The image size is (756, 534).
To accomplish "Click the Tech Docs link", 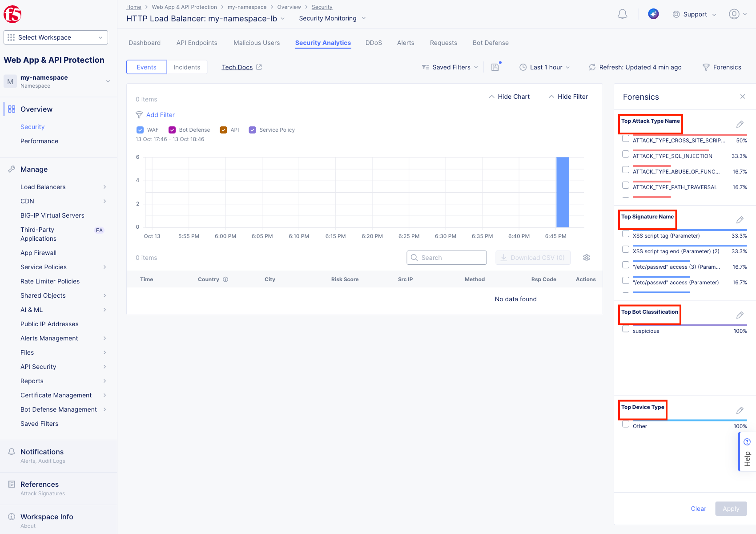I will 237,67.
